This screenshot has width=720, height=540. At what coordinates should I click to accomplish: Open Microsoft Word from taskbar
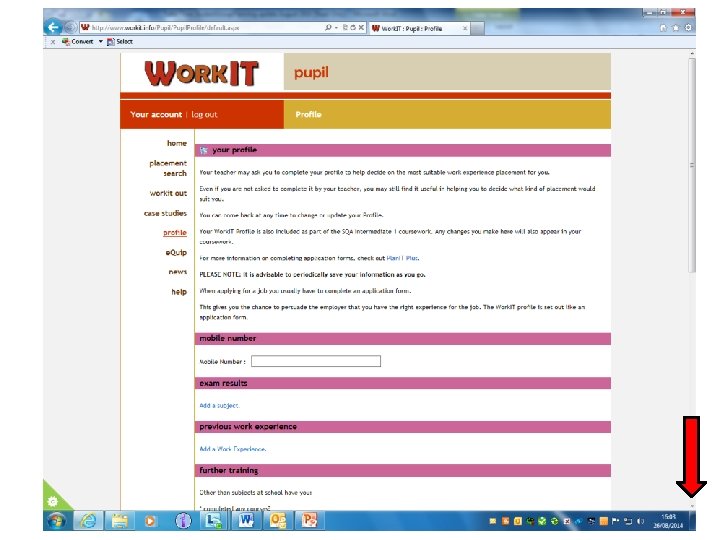(x=246, y=521)
